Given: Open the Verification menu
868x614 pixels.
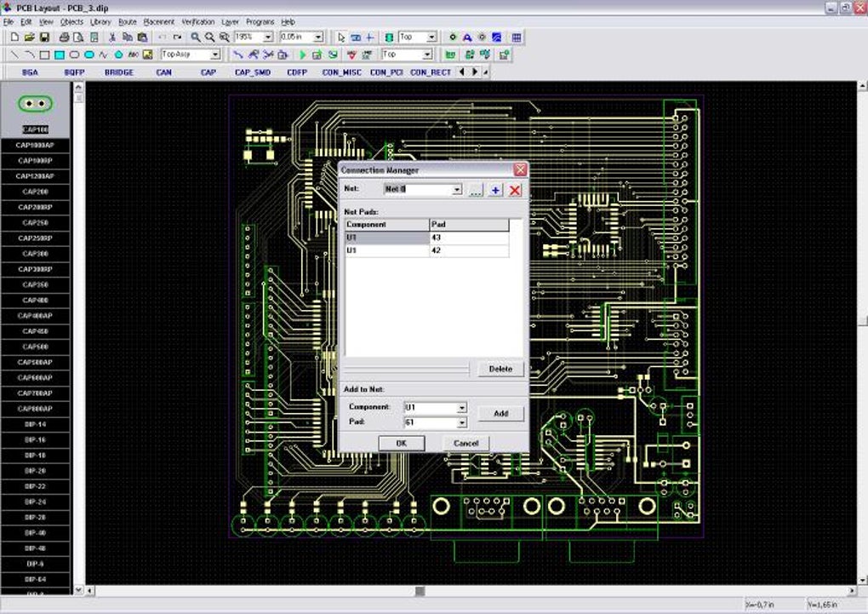Looking at the screenshot, I should 198,21.
